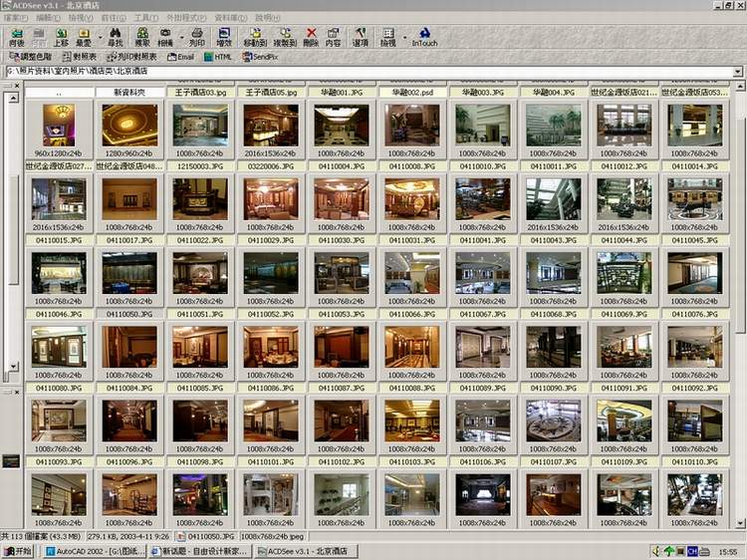Click ACDSee v3.1 taskbar button
This screenshot has height=560, width=747.
[306, 551]
